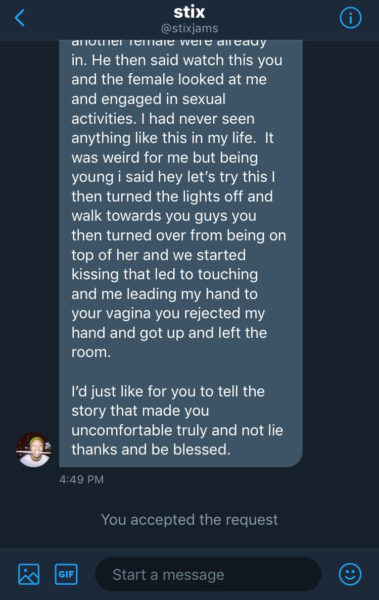Tap the I'd just like for you line
379x600 pixels.
pyautogui.click(x=168, y=391)
